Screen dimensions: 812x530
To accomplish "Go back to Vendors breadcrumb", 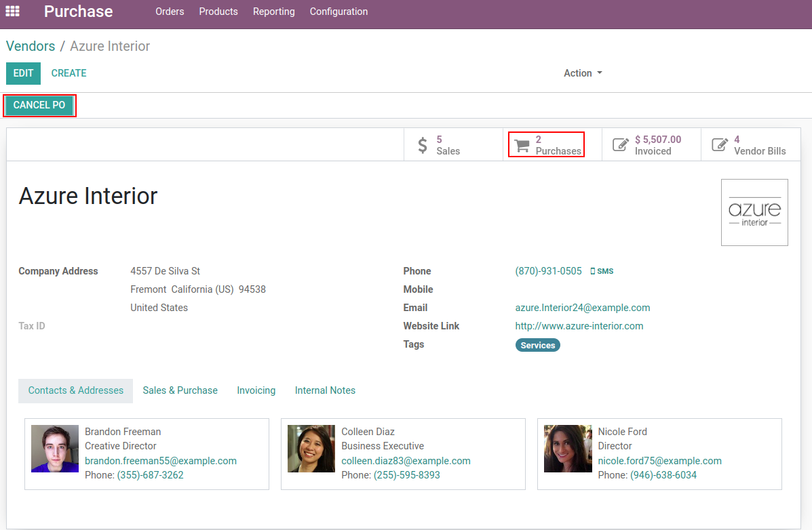I will point(31,46).
